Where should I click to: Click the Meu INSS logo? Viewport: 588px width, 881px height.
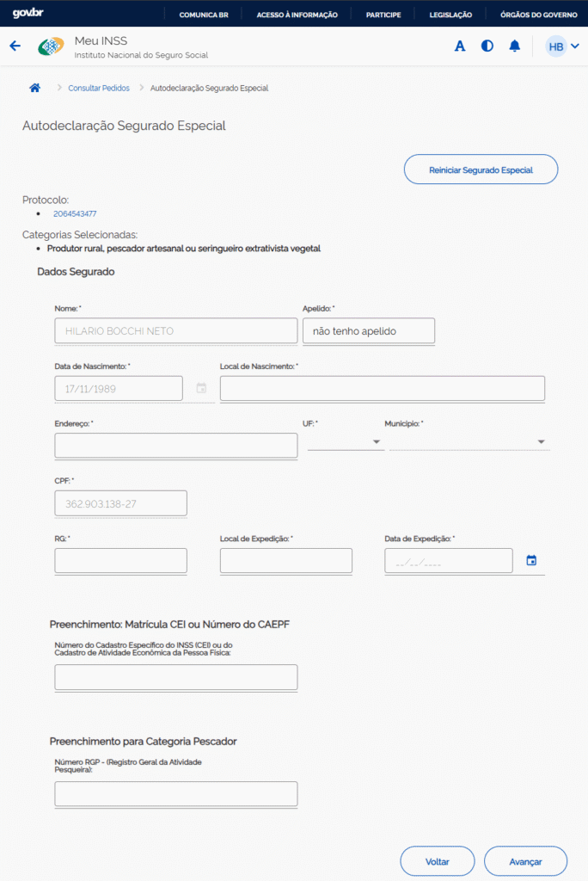coord(51,47)
